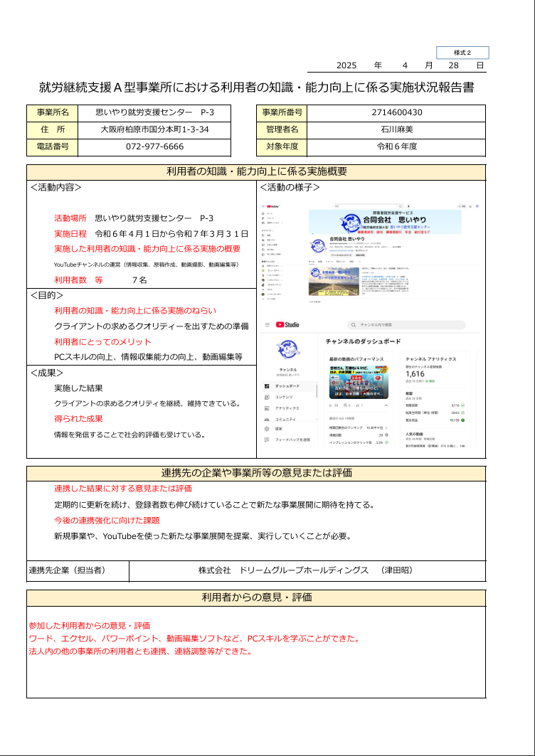Click the line starting 法人内の他の事業所
535x756 pixels.
(x=141, y=651)
